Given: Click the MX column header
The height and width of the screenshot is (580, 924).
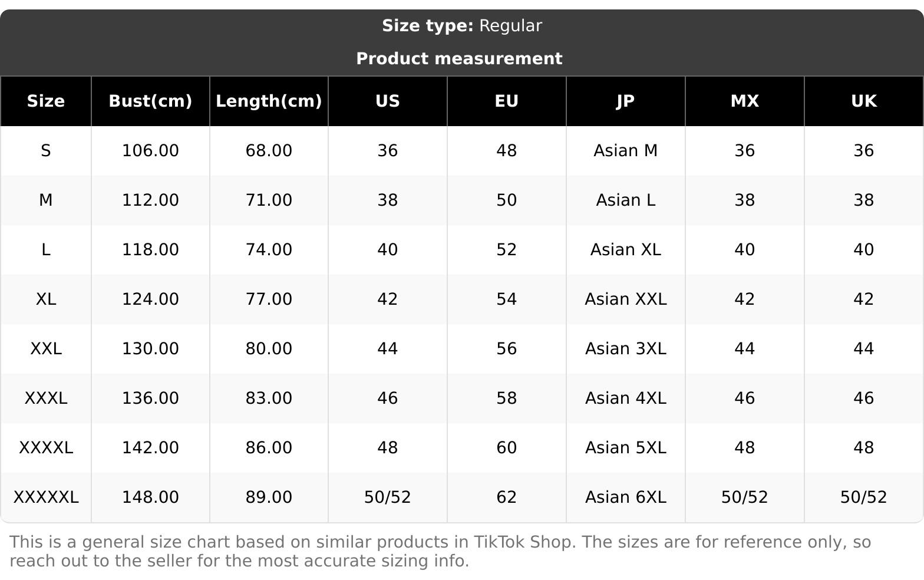Looking at the screenshot, I should tap(745, 101).
